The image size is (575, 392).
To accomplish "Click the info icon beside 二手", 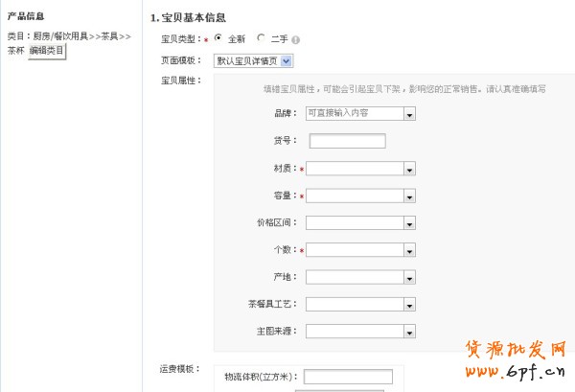I will click(x=296, y=40).
